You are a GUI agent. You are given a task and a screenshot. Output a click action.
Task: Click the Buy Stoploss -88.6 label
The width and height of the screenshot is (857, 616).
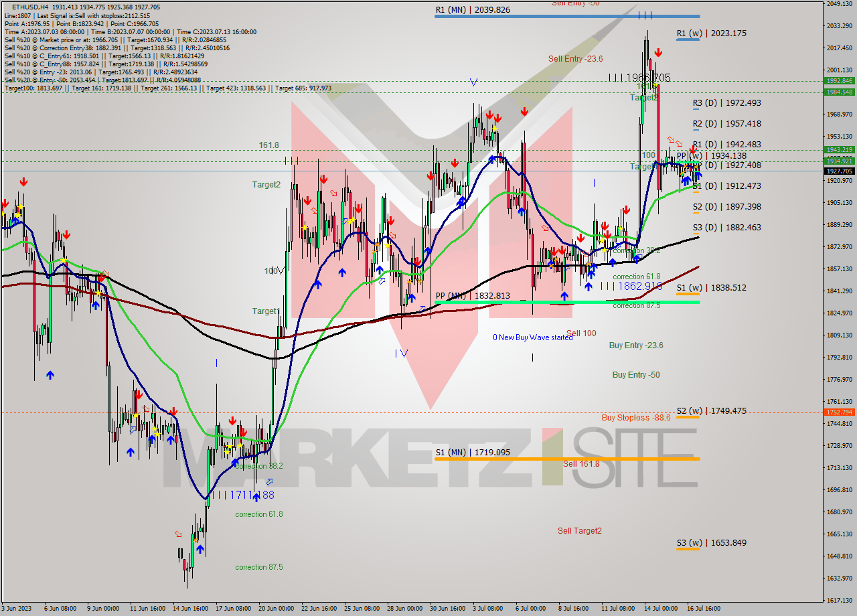(x=635, y=417)
